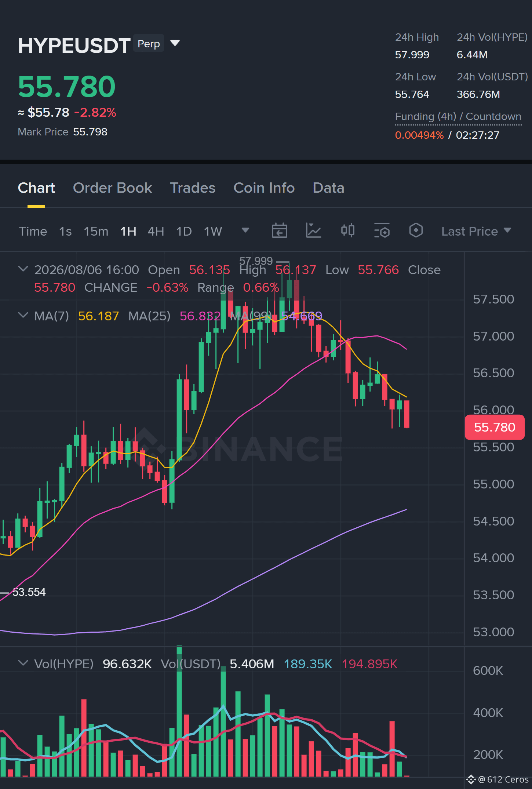Click the Vol(USDT) value 5.406M

(x=252, y=664)
